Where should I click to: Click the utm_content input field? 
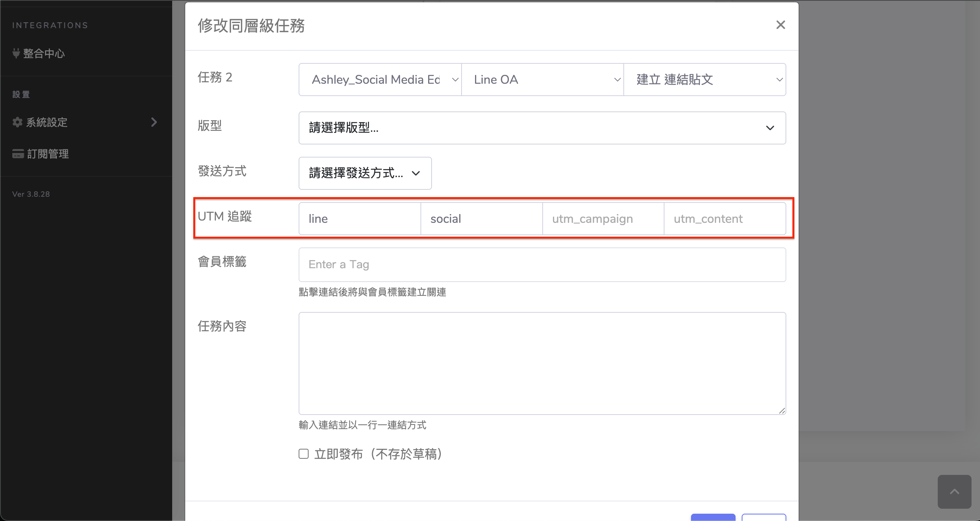click(724, 219)
